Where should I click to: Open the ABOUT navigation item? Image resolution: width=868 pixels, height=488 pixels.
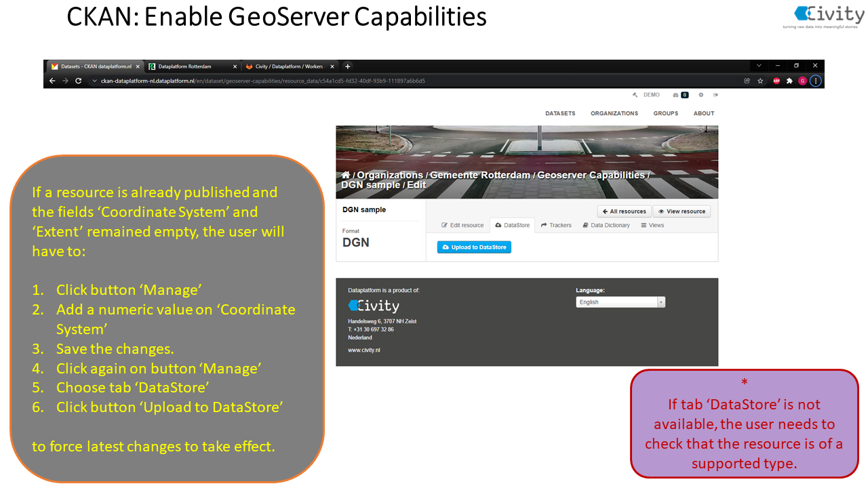click(704, 113)
